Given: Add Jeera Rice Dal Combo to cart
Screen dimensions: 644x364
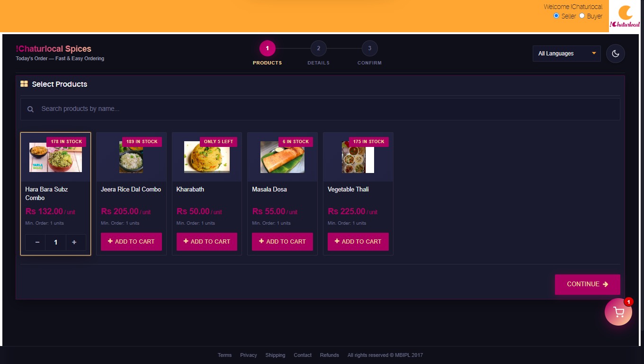Looking at the screenshot, I should pyautogui.click(x=131, y=242).
